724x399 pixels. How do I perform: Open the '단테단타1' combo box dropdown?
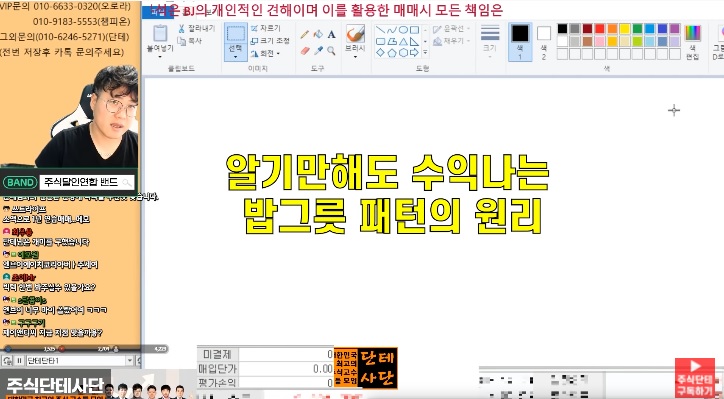pos(130,361)
